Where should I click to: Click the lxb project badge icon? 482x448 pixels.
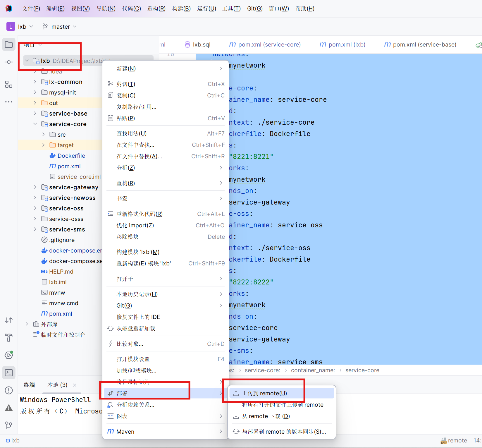[11, 27]
